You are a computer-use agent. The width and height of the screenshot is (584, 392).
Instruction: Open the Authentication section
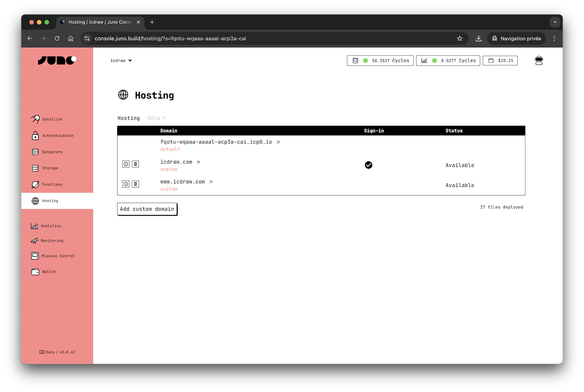(x=58, y=135)
